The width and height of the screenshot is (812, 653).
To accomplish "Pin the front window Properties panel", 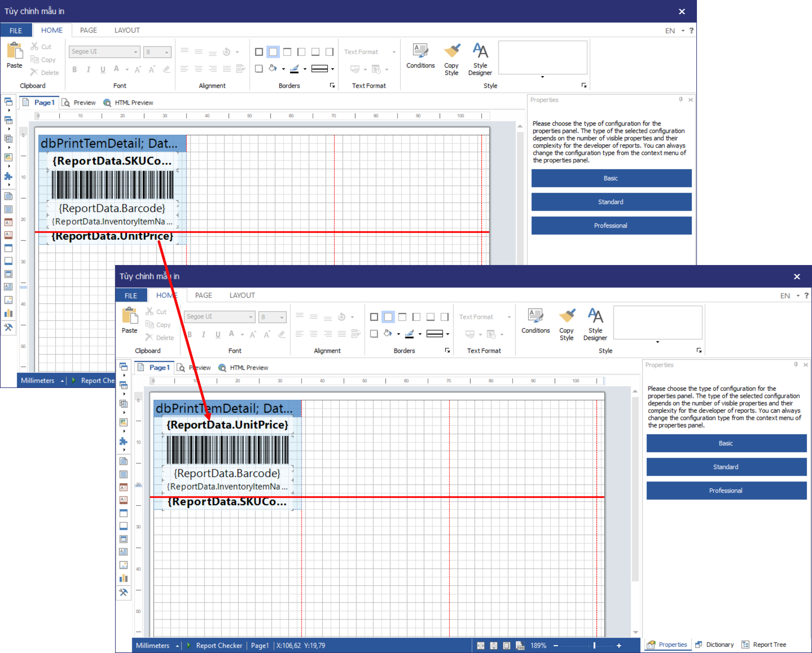I will tap(795, 364).
